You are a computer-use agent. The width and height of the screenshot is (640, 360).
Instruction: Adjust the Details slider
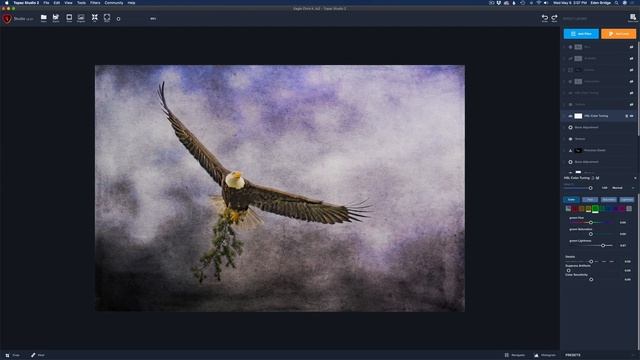tap(591, 261)
